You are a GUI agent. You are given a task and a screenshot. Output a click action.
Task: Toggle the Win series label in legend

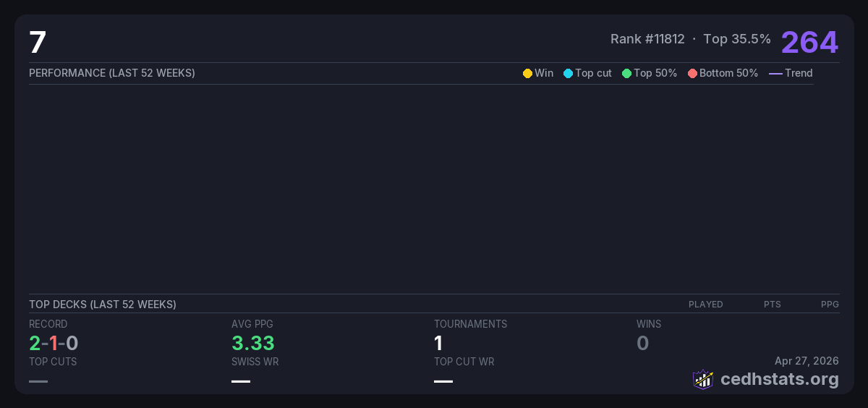(543, 73)
